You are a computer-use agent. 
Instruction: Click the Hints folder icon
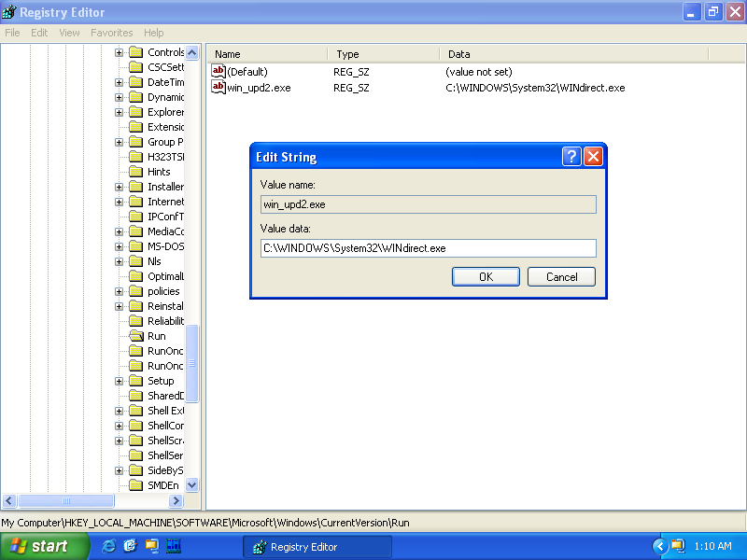click(x=136, y=172)
